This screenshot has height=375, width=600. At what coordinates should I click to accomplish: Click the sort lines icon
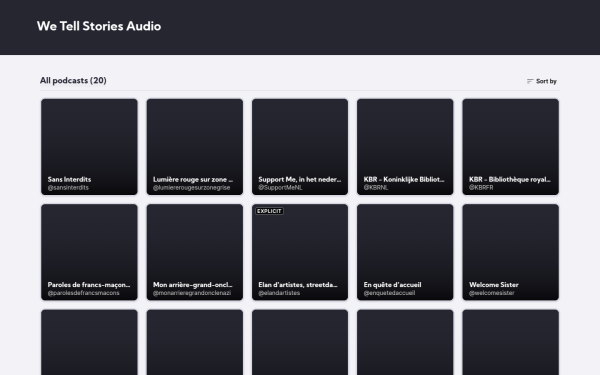(530, 81)
